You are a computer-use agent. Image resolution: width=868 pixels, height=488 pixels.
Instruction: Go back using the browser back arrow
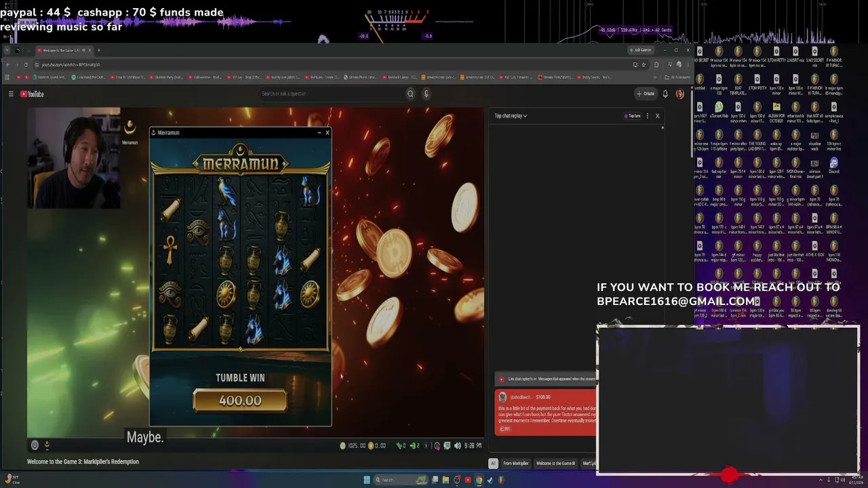click(7, 64)
